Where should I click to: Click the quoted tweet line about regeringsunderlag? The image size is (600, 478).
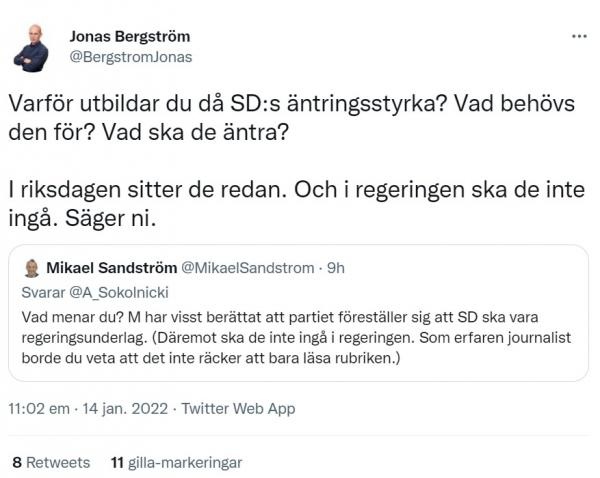click(296, 338)
